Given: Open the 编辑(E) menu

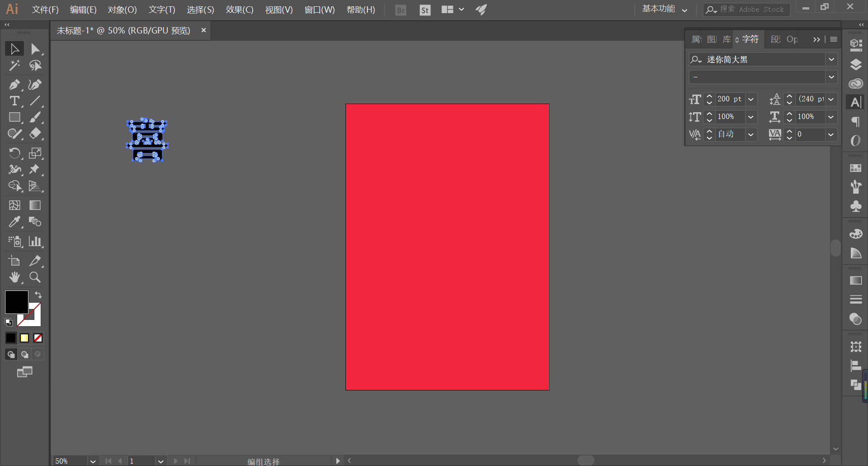Looking at the screenshot, I should (83, 10).
